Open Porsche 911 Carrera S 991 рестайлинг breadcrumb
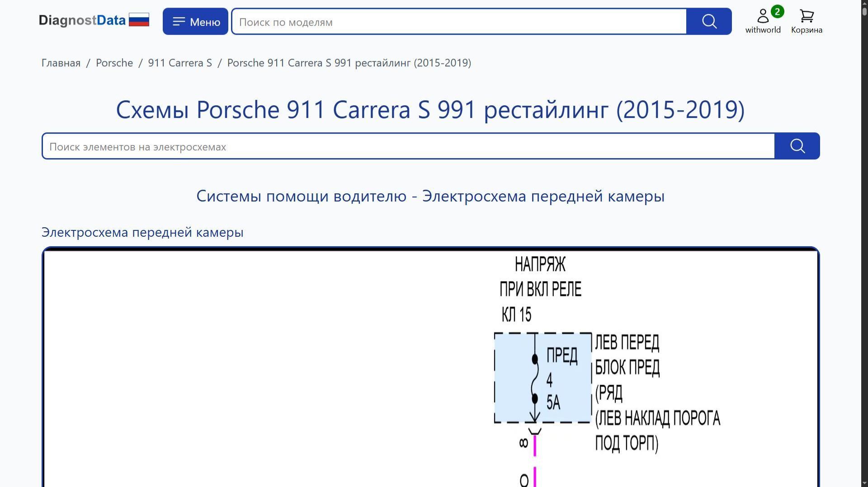 coord(349,63)
